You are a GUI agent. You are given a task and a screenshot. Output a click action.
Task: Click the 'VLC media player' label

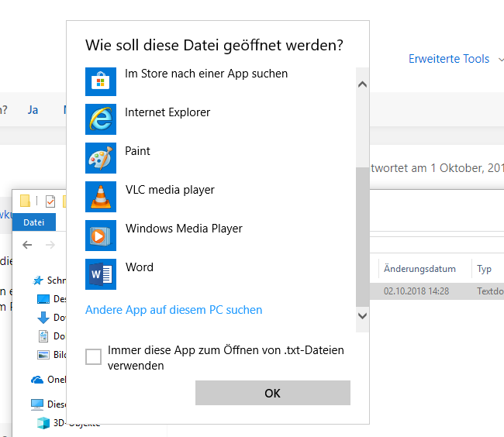tap(170, 190)
